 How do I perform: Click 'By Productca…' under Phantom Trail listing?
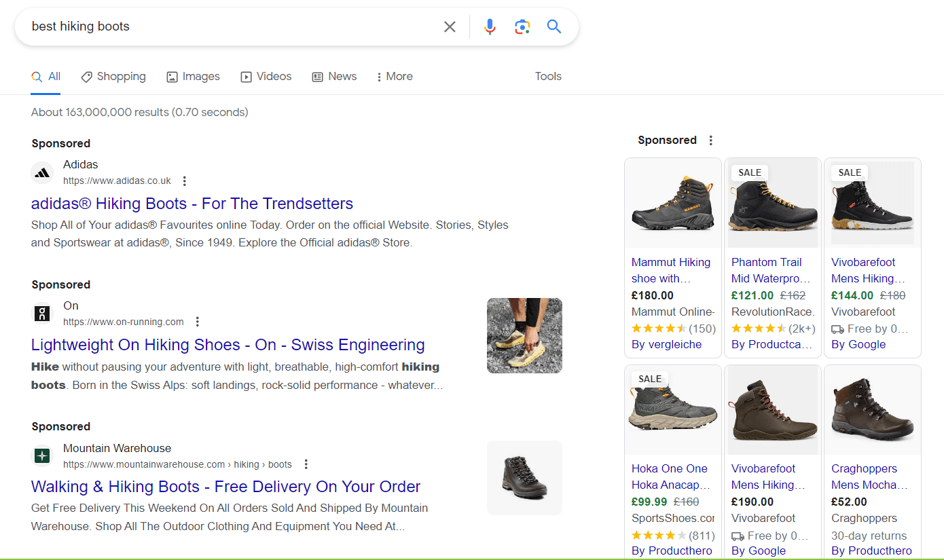coord(772,344)
